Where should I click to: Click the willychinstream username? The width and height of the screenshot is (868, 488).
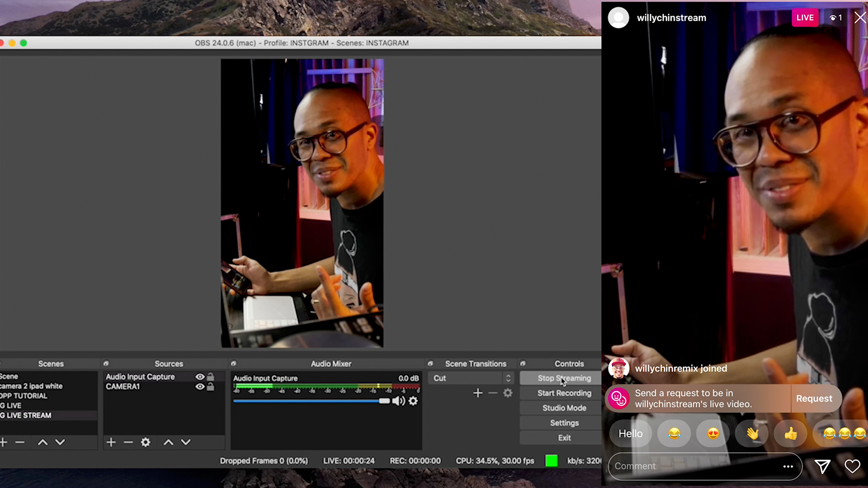coord(671,18)
